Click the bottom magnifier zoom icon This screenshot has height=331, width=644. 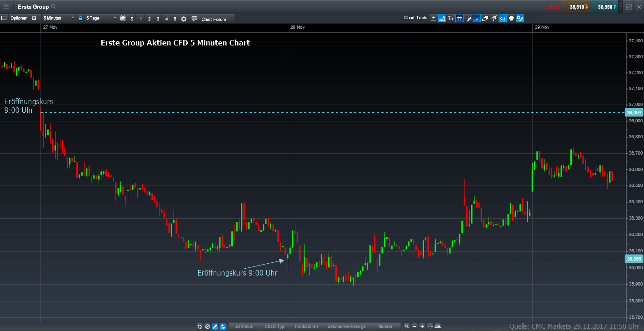[x=407, y=326]
